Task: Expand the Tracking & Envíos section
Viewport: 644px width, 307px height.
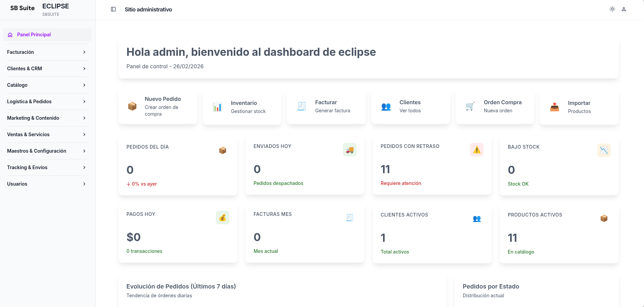Action: 47,167
